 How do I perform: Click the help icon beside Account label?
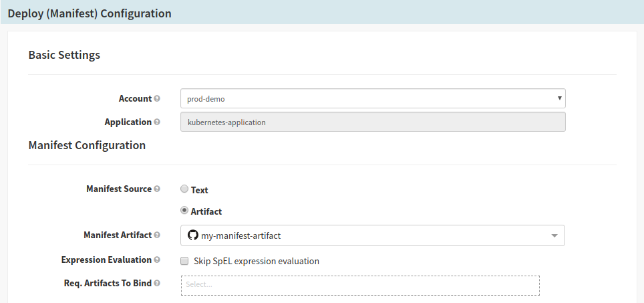point(157,99)
